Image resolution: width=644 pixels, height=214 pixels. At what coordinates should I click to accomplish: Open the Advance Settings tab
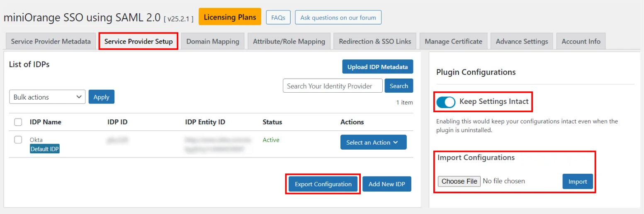pos(522,41)
